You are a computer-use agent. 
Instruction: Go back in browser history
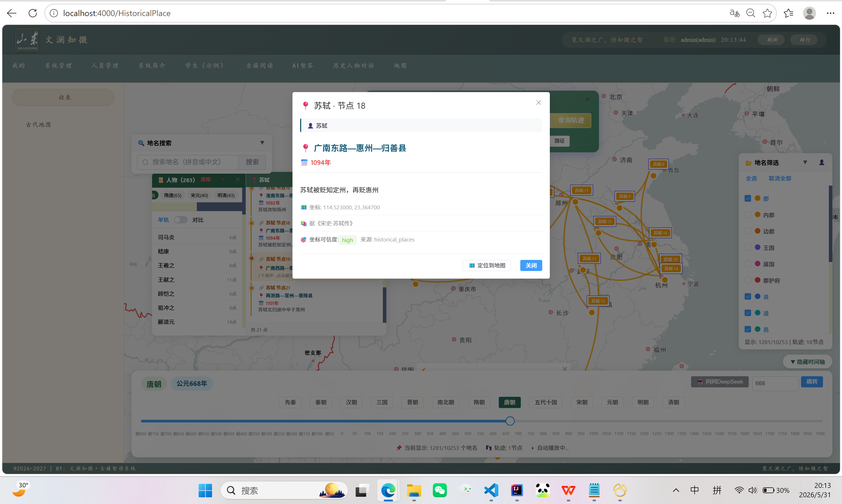pyautogui.click(x=11, y=13)
